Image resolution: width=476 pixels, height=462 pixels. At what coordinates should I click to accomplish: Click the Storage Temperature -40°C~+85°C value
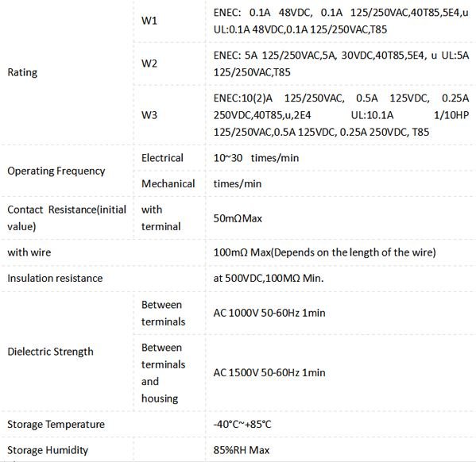242,424
